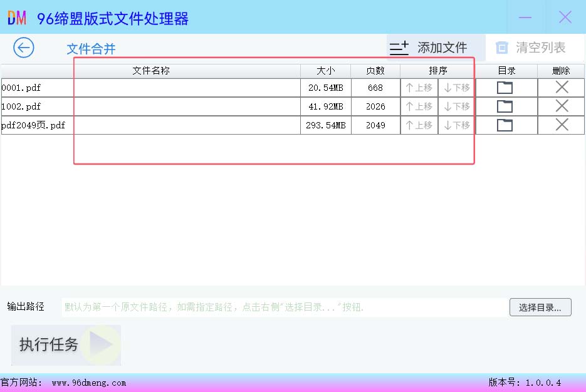586x392 pixels.
Task: Move pdf2049页.pdf up with 上移
Action: [x=419, y=125]
